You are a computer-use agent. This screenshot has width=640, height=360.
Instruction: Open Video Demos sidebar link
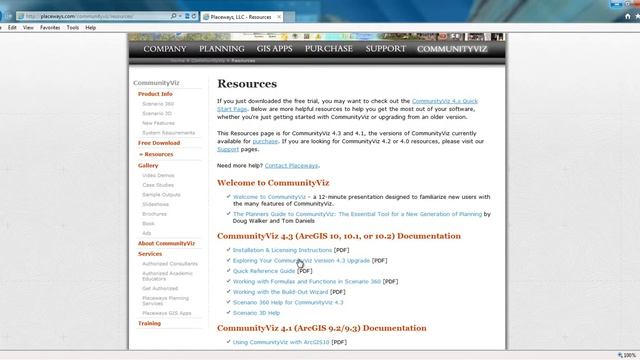click(x=158, y=176)
